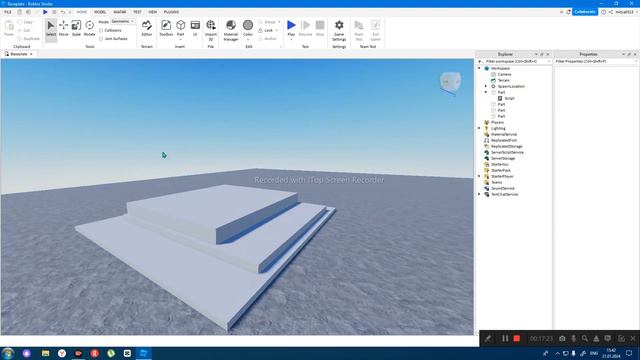The width and height of the screenshot is (640, 360).
Task: Click the Resume test button
Action: [x=305, y=29]
